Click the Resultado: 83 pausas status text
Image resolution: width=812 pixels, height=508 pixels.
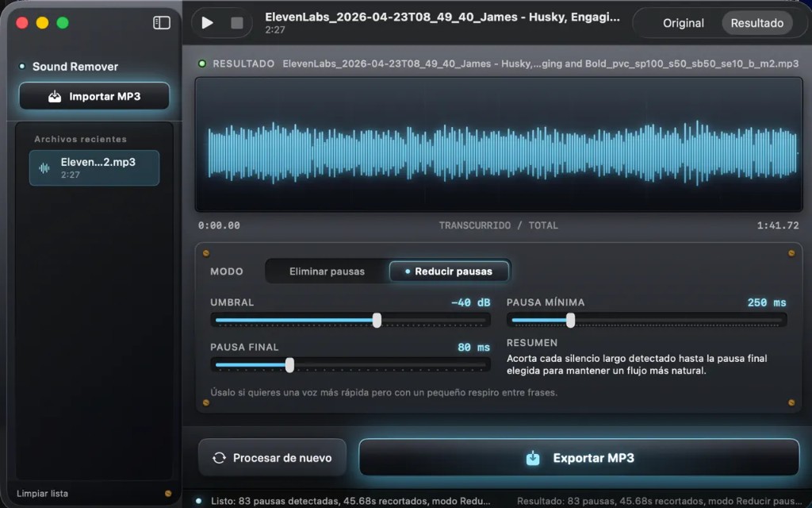pyautogui.click(x=660, y=502)
